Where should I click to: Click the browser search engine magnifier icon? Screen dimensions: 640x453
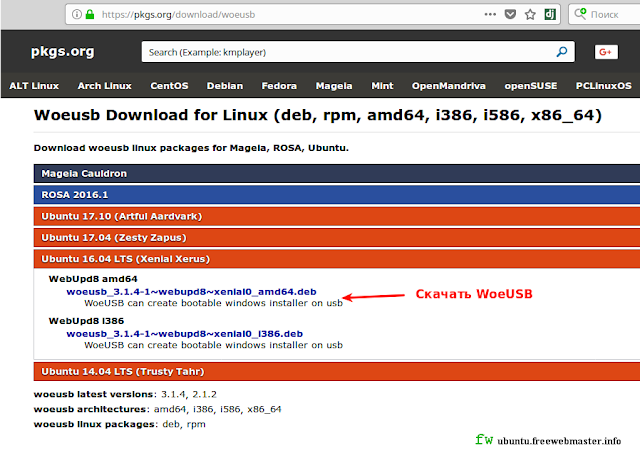click(580, 14)
